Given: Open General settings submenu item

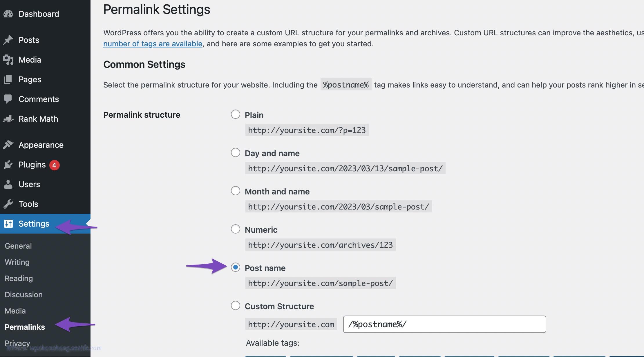Looking at the screenshot, I should (x=18, y=246).
